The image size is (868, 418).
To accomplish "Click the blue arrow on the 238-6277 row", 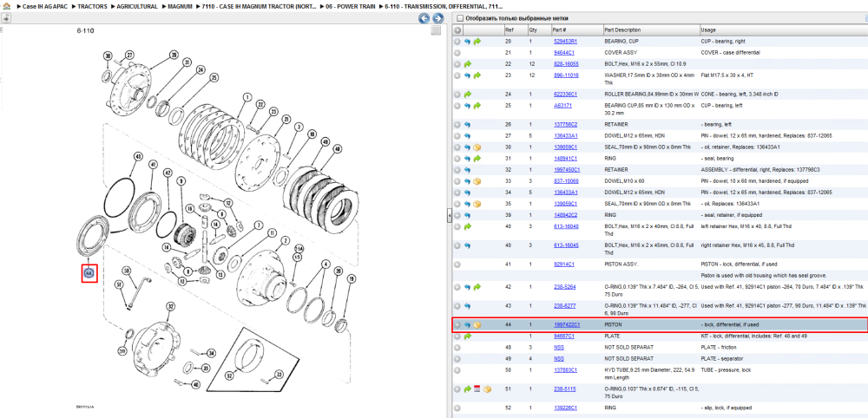I will pos(467,306).
